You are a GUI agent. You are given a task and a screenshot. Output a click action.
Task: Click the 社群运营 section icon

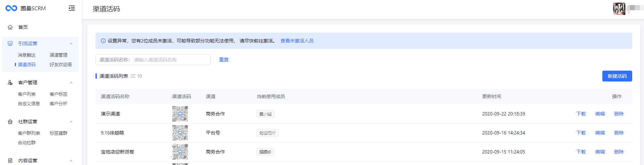click(10, 122)
